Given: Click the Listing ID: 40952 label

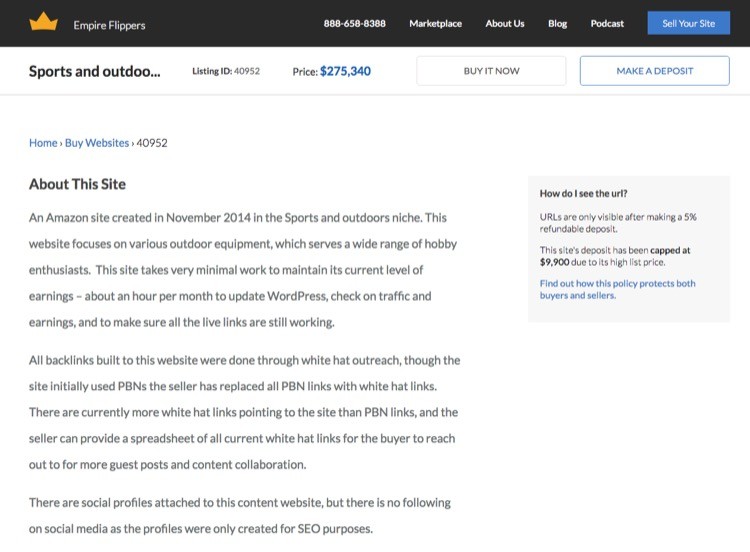Looking at the screenshot, I should [x=226, y=71].
